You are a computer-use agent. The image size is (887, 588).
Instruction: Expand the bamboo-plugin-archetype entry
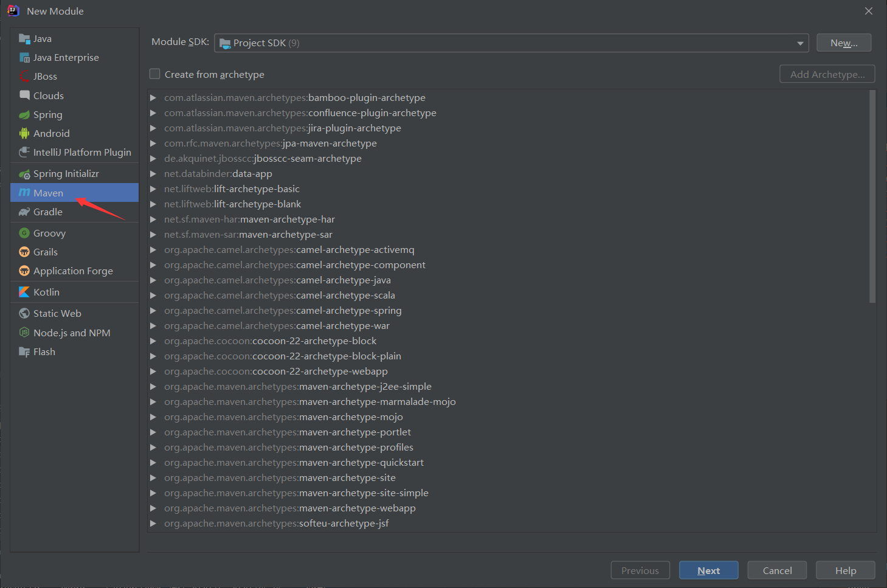pos(153,98)
